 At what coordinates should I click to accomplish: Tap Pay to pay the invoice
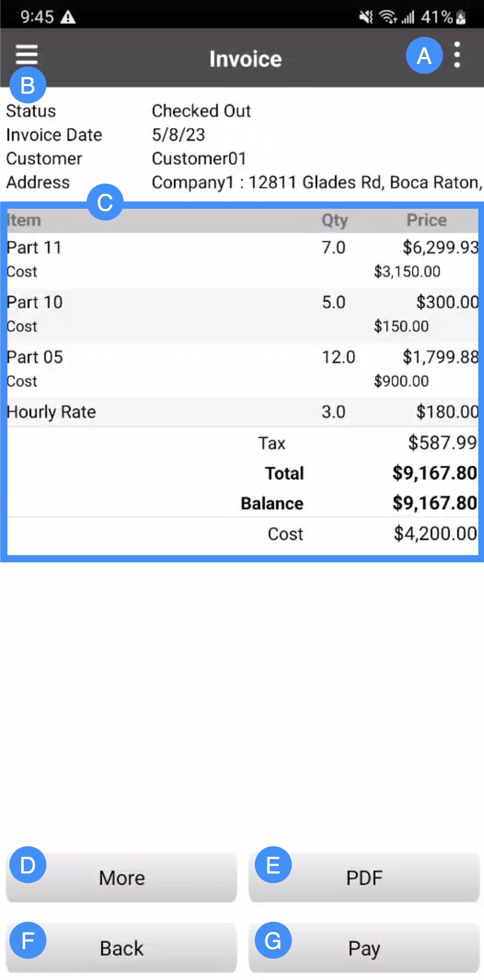(x=364, y=948)
